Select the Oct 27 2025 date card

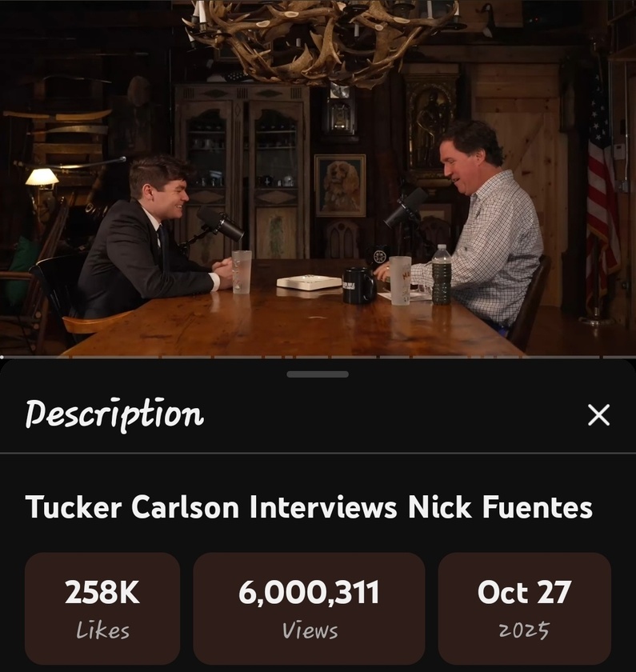(525, 608)
